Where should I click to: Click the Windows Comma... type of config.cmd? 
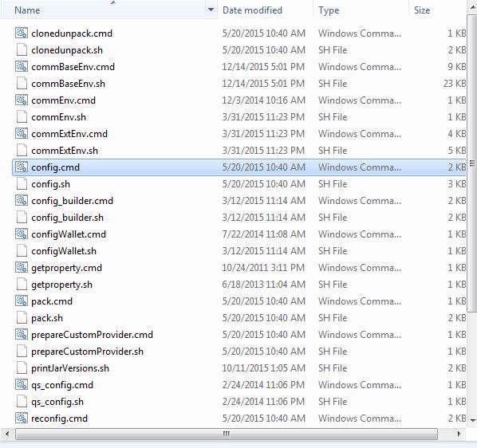[x=360, y=167]
